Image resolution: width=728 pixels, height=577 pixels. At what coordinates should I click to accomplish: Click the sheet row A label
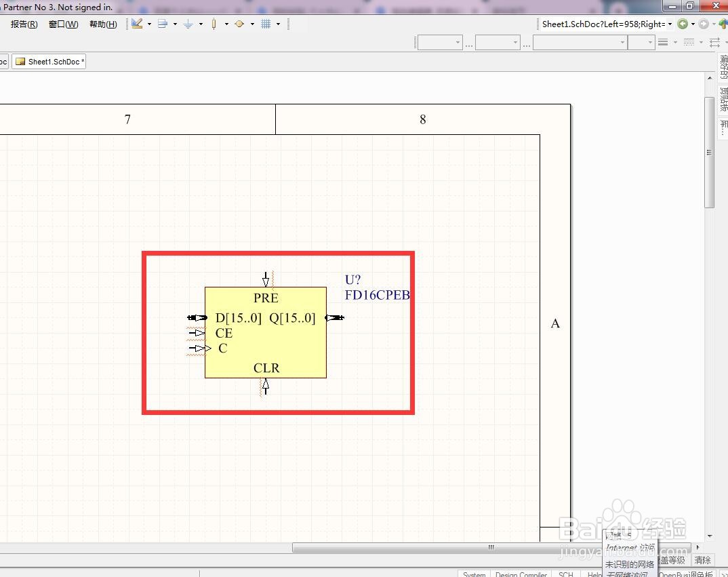(555, 323)
